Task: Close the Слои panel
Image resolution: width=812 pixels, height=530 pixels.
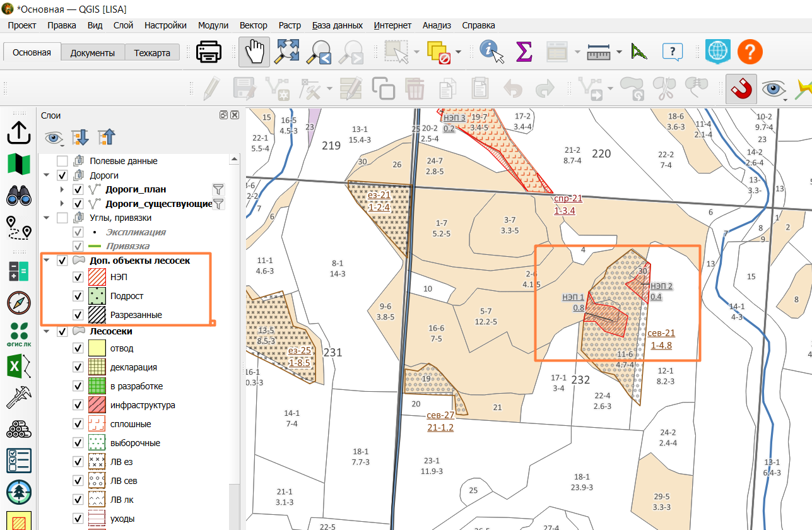Action: point(235,115)
